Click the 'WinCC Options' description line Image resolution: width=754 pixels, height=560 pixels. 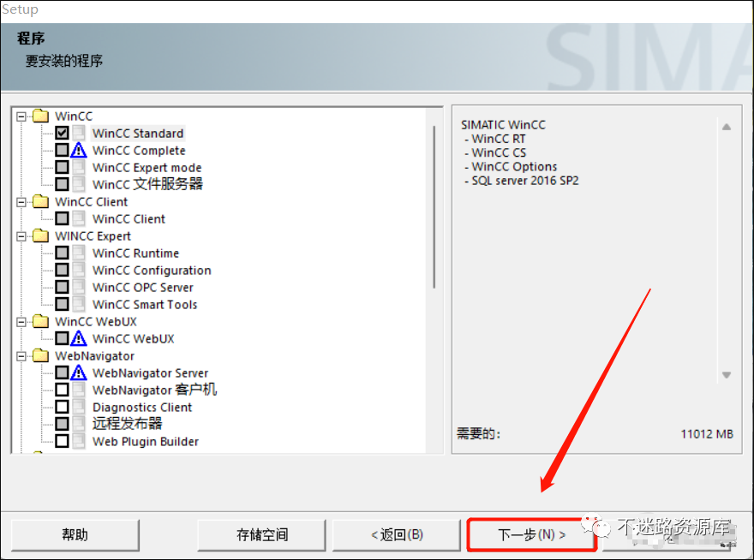click(x=514, y=166)
